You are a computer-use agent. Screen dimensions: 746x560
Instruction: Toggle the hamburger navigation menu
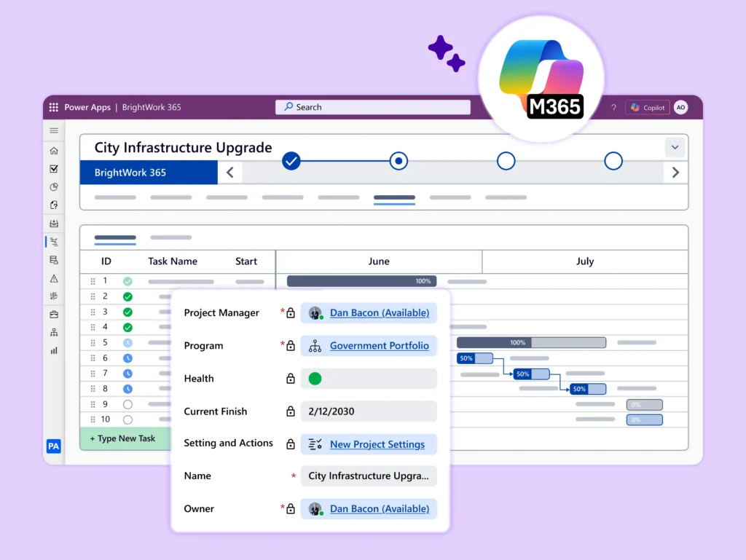pos(54,130)
